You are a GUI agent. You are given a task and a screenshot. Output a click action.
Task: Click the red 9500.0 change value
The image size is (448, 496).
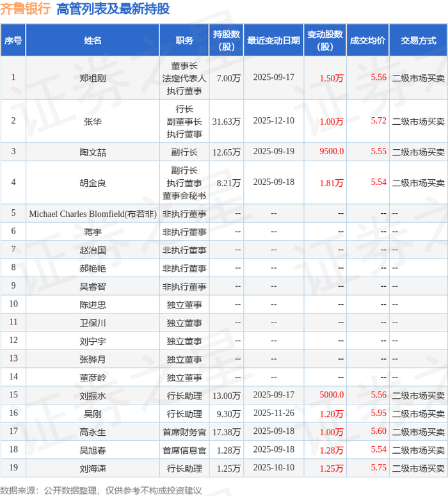click(332, 151)
